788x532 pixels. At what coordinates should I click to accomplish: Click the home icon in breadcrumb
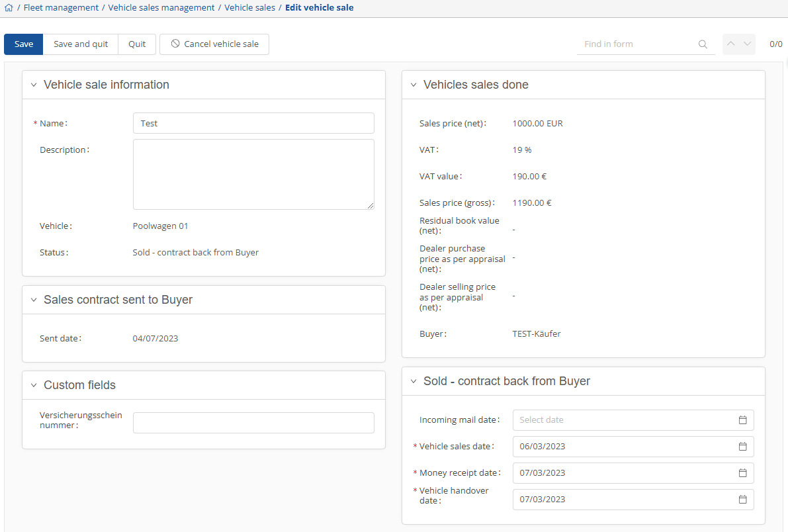click(9, 8)
